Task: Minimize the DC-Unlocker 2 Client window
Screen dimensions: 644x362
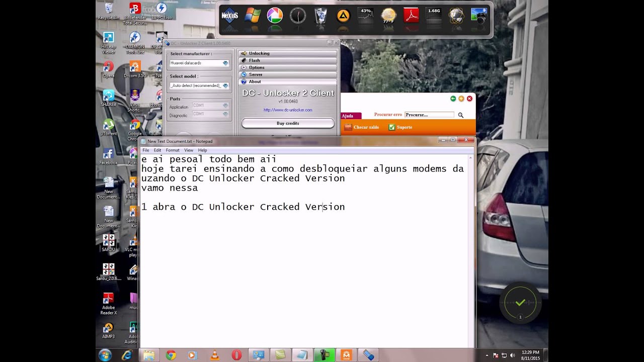Action: coord(330,43)
